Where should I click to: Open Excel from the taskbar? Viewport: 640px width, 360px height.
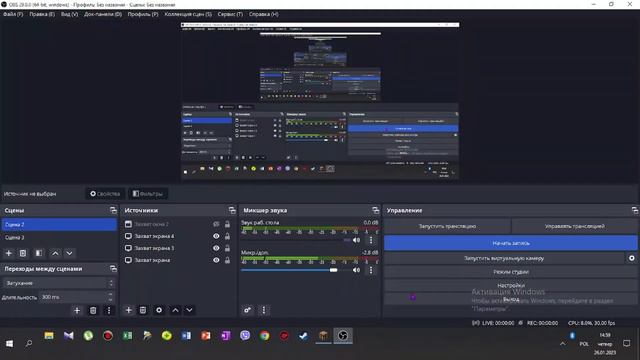tap(127, 336)
